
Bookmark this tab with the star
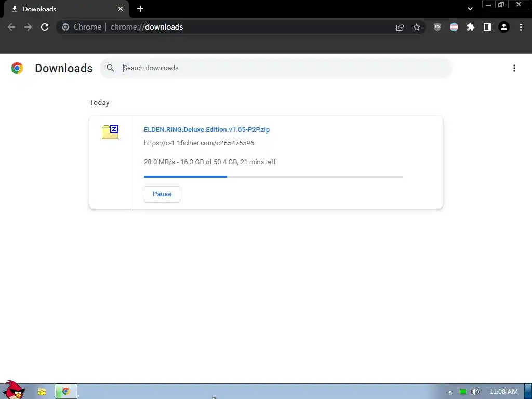(x=417, y=27)
